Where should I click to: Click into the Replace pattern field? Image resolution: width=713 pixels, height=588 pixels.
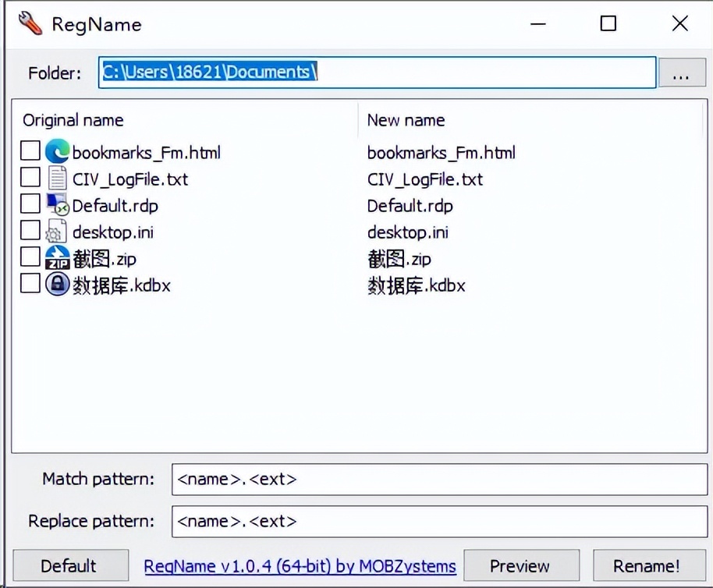(x=438, y=521)
